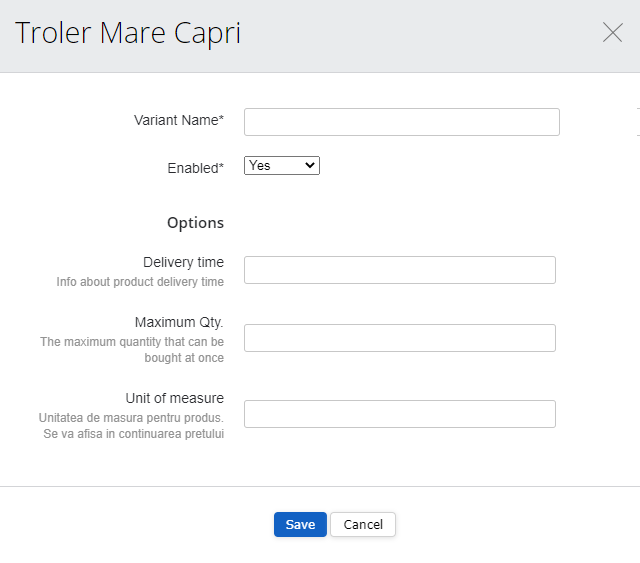Screen dimensions: 640x563
Task: Click the "Delivery time" label
Action: point(183,263)
